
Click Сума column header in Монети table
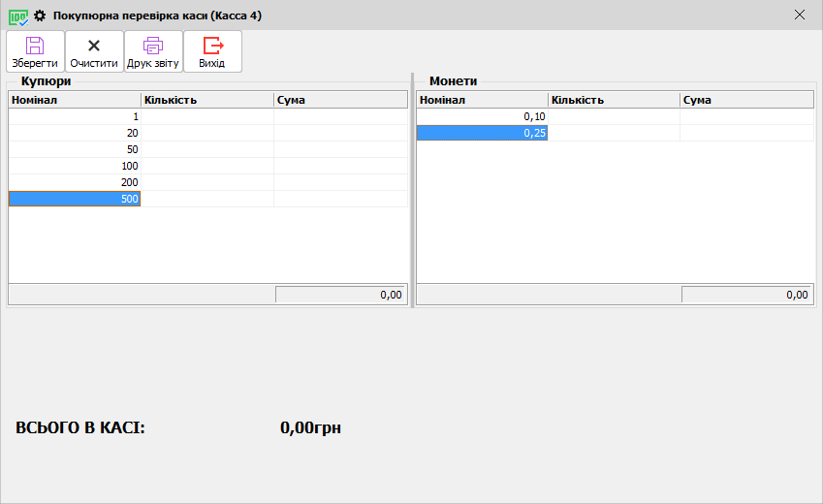pos(746,100)
